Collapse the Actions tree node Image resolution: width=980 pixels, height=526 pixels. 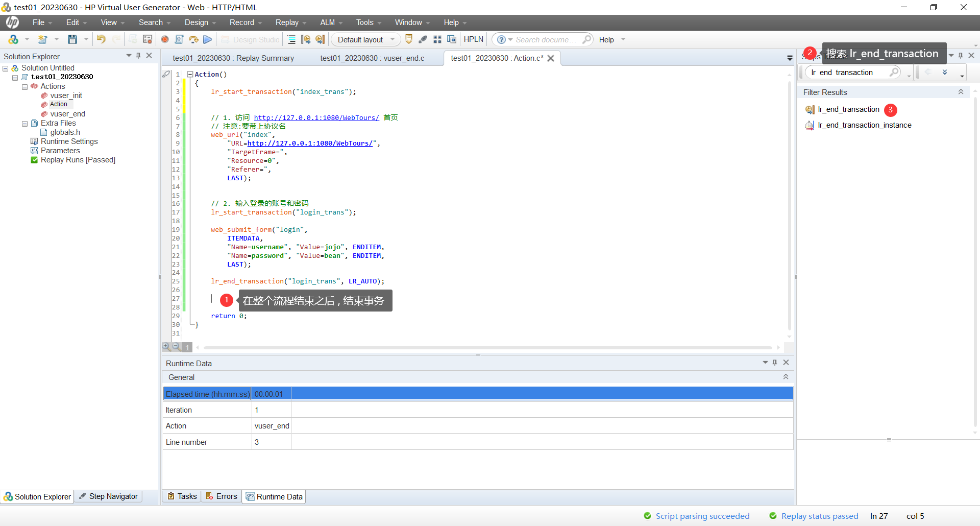click(x=24, y=87)
